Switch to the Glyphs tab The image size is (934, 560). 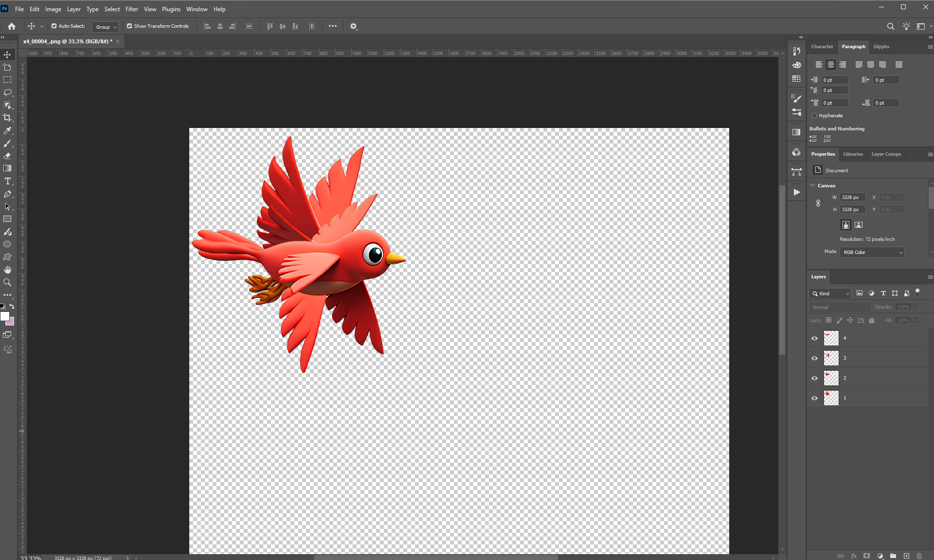pos(881,47)
